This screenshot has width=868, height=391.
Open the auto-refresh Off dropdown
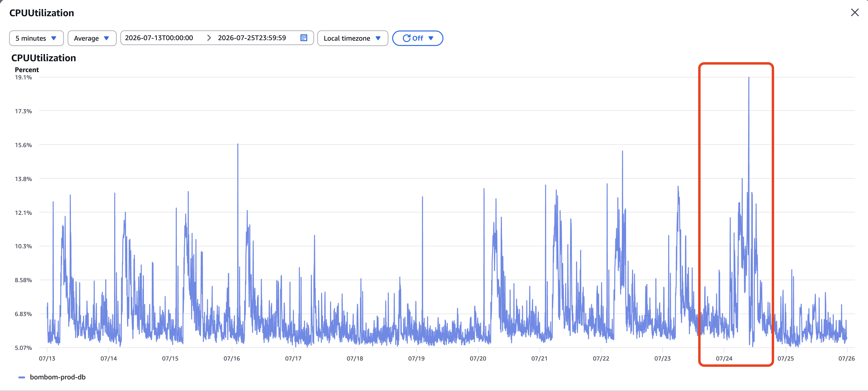[418, 38]
